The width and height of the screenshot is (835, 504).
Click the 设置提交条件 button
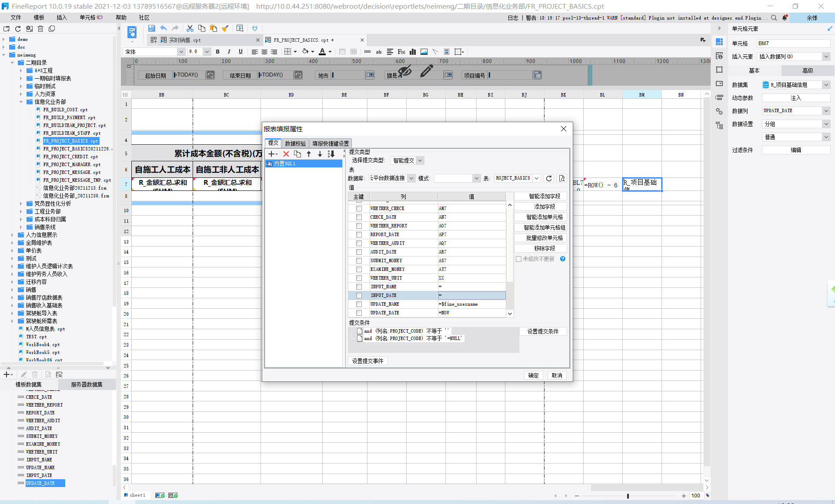coord(543,331)
